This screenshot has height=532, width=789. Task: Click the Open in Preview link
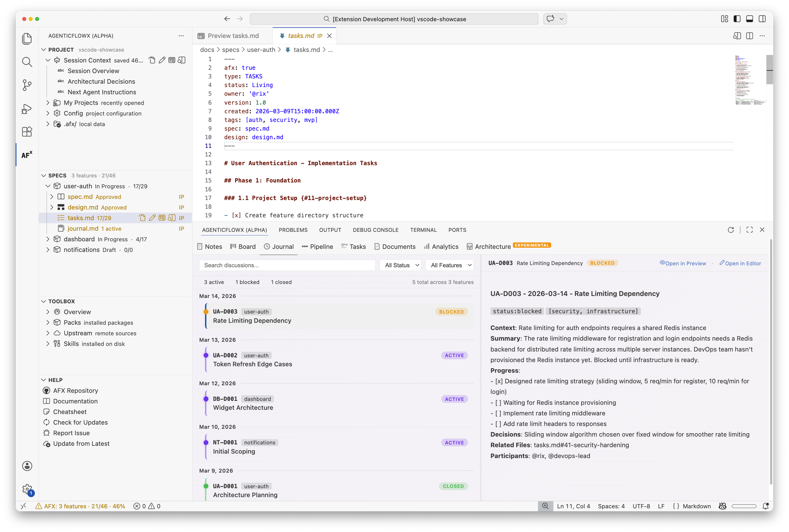coord(683,263)
